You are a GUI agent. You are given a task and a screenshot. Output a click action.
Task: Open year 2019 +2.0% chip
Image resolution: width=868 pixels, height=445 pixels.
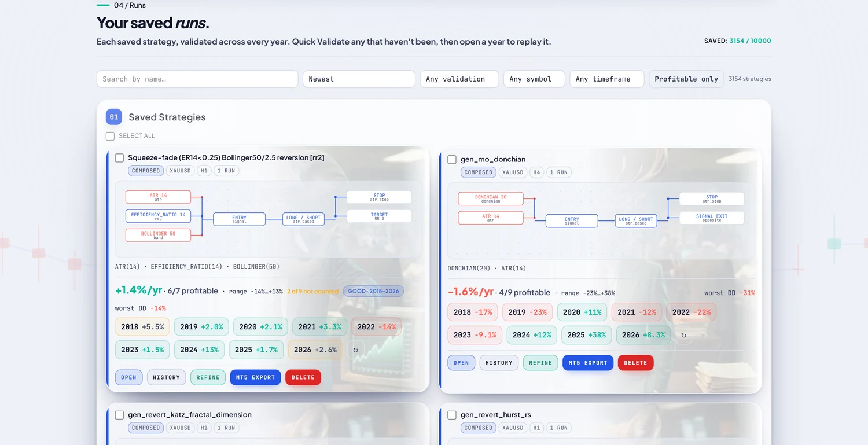201,326
